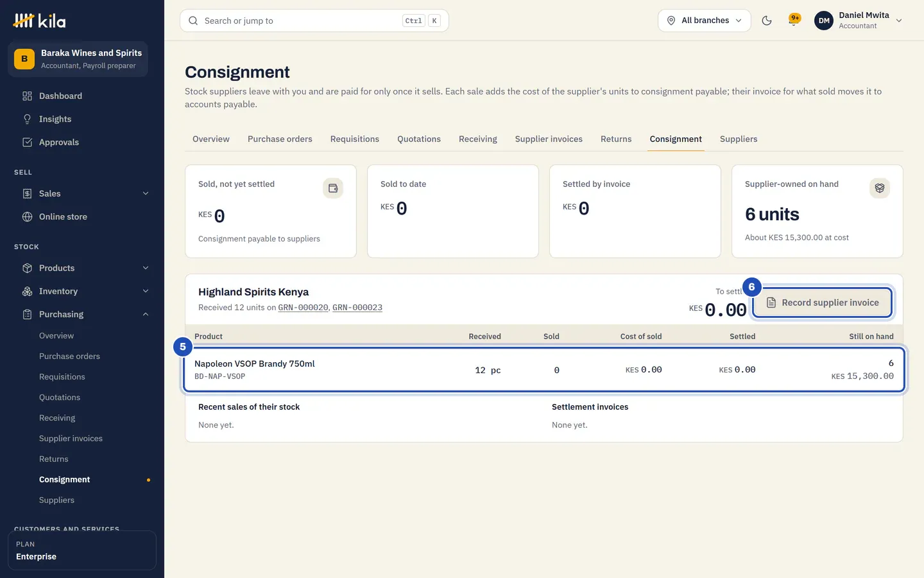Viewport: 924px width, 578px height.
Task: Open GRN-000023 link
Action: [357, 308]
